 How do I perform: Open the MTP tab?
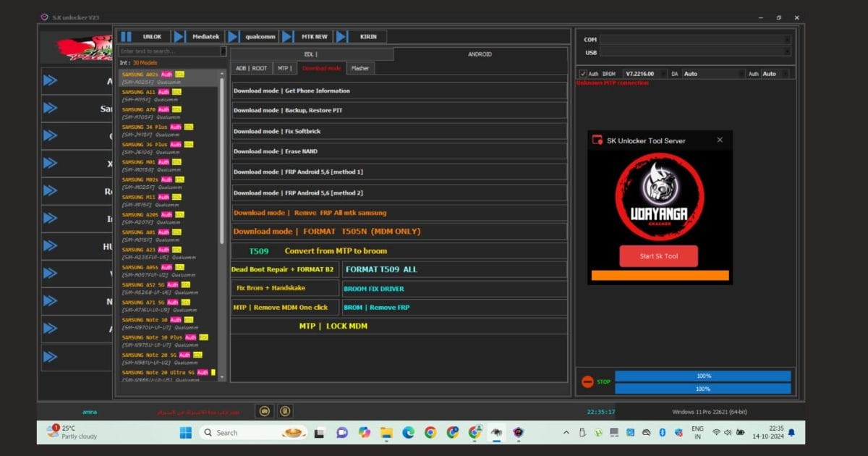(284, 68)
